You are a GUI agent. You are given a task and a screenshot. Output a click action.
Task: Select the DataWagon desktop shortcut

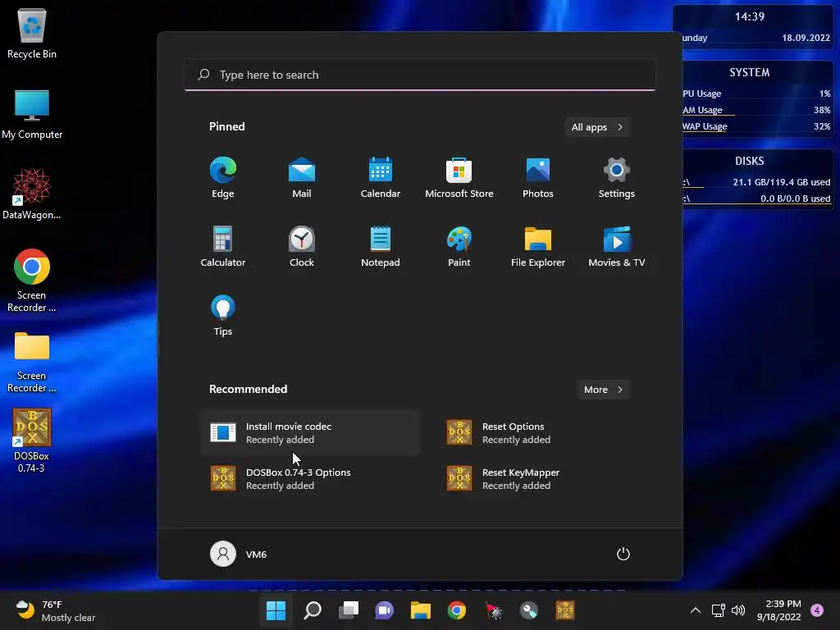pyautogui.click(x=32, y=194)
